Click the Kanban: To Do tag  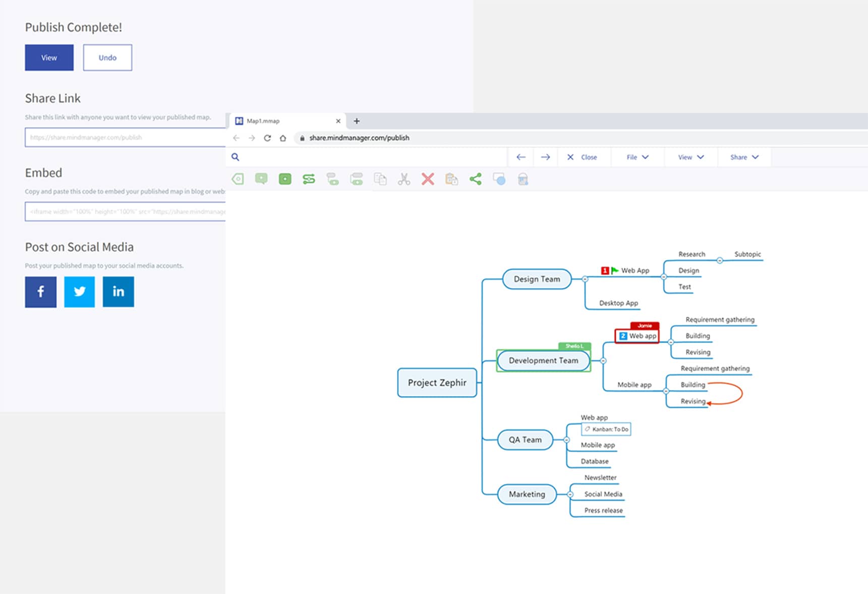(x=606, y=429)
